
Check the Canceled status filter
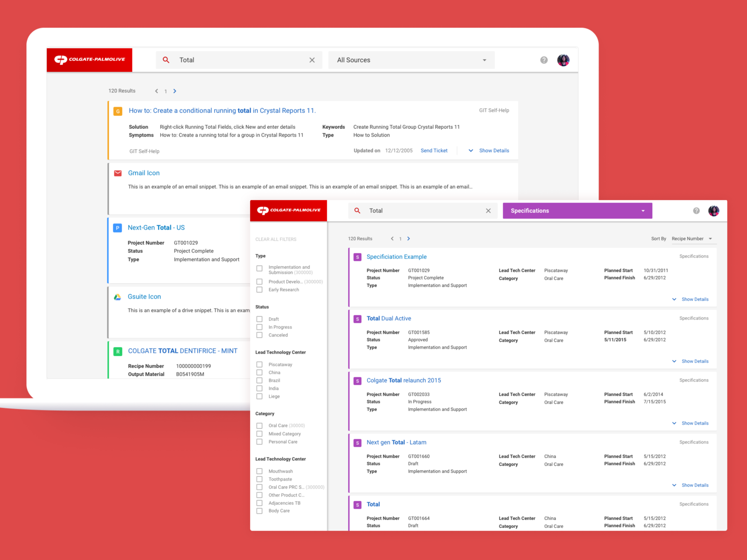(259, 335)
